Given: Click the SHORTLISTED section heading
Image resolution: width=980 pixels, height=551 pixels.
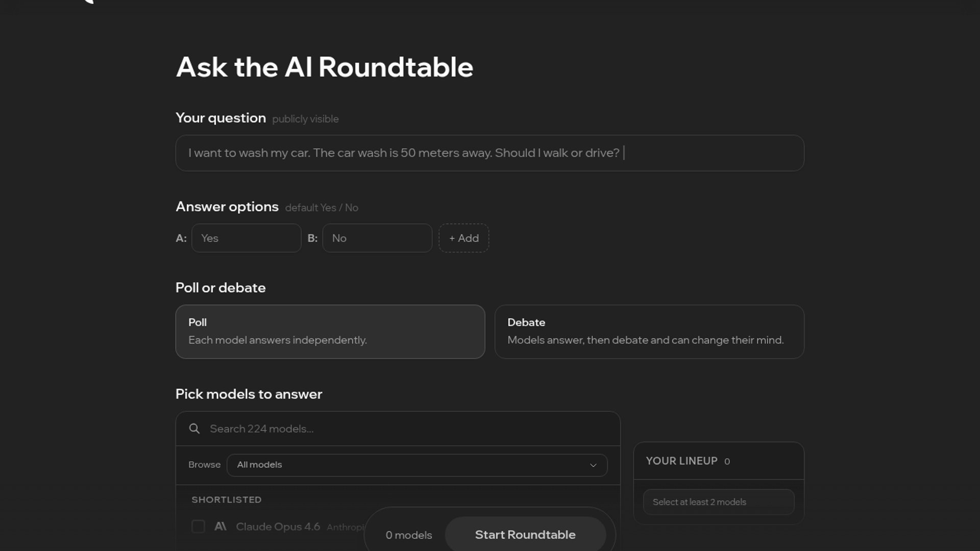Looking at the screenshot, I should [226, 500].
